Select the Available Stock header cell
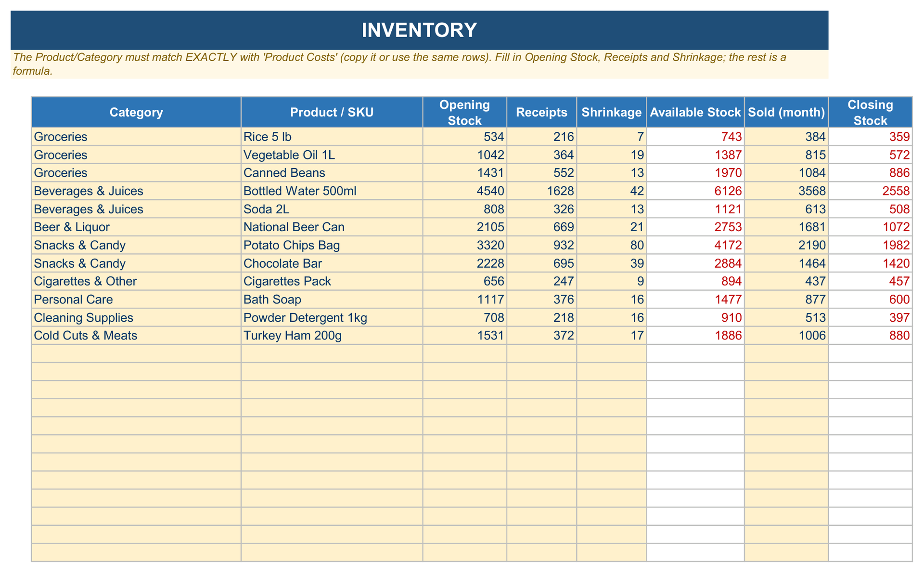The width and height of the screenshot is (924, 573). pos(695,112)
